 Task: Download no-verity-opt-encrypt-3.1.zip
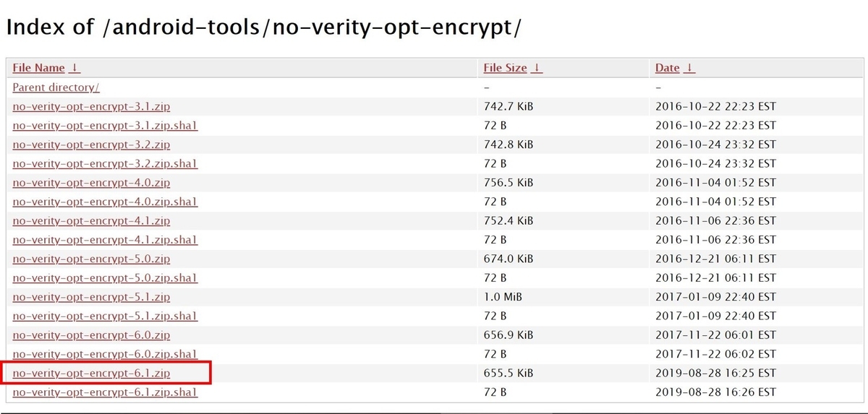tap(91, 106)
